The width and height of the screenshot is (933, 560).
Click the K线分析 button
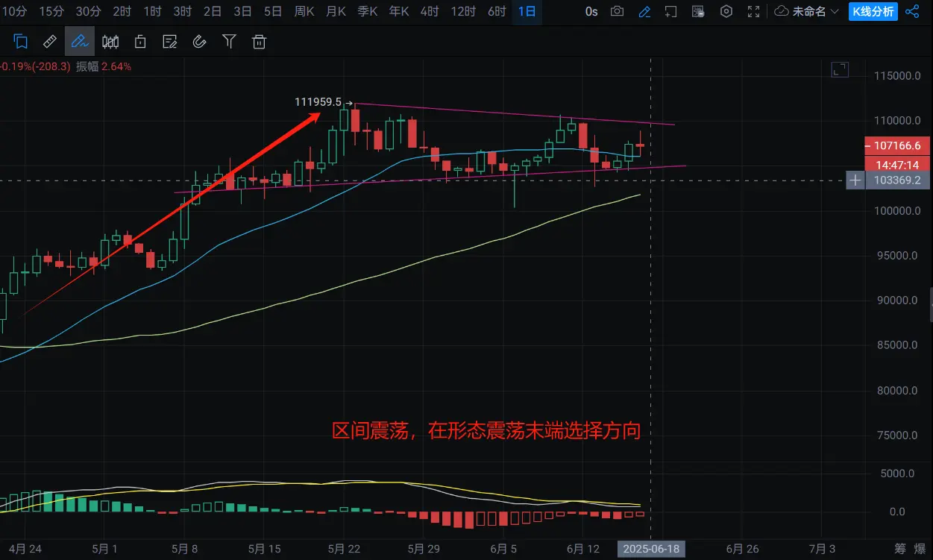873,11
